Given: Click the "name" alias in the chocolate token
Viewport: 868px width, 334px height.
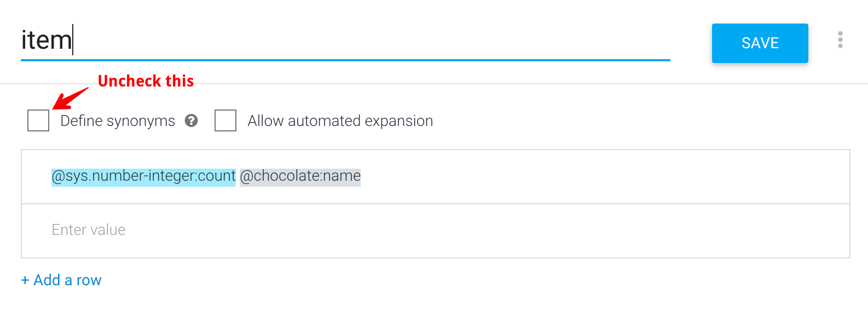Looking at the screenshot, I should [x=343, y=176].
